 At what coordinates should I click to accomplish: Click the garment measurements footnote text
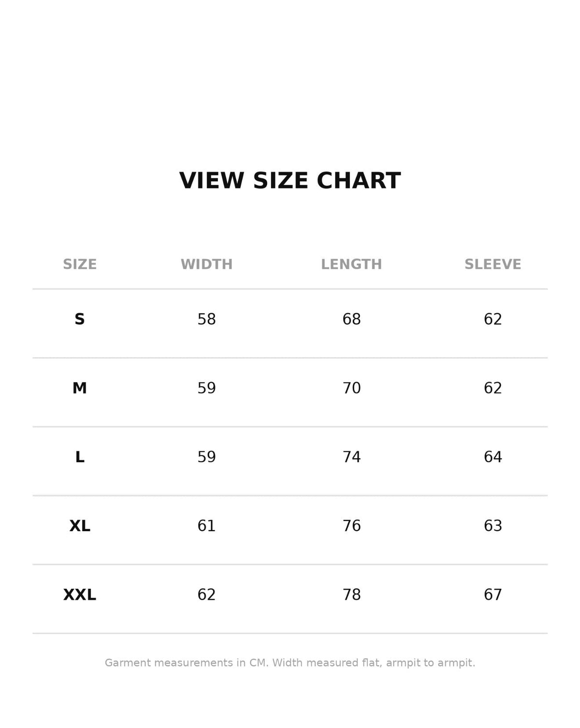290,663
